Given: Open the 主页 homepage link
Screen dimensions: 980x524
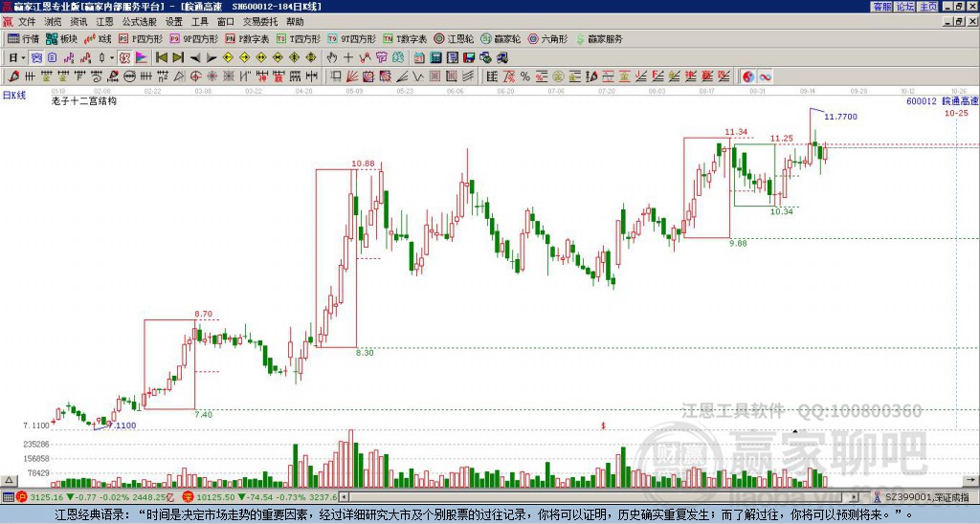Looking at the screenshot, I should [x=927, y=7].
